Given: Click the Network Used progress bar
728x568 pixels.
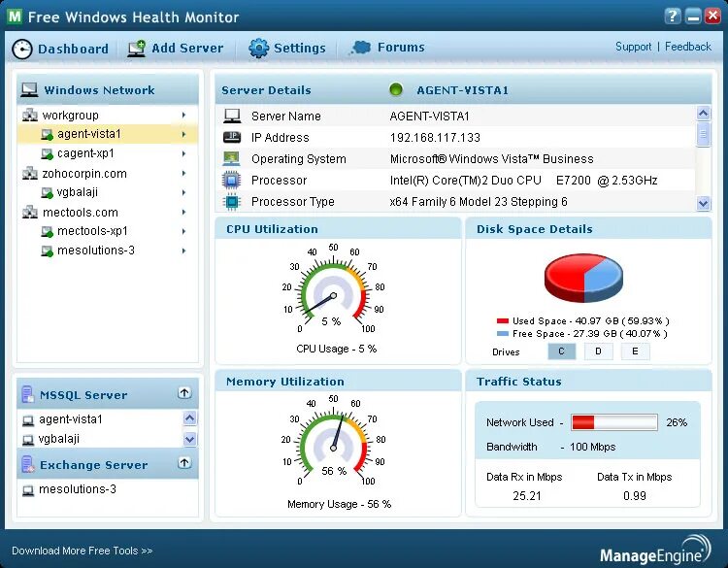Looking at the screenshot, I should 613,422.
